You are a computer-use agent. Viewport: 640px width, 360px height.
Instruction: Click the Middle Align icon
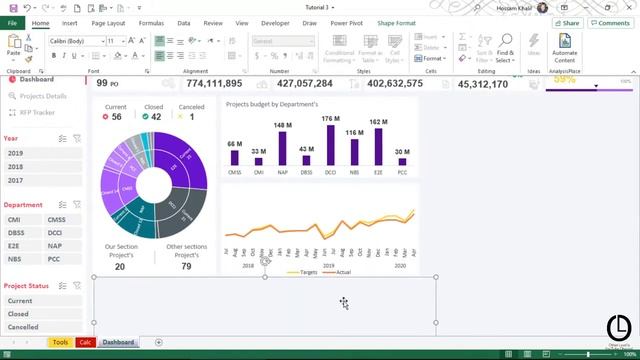tap(170, 41)
